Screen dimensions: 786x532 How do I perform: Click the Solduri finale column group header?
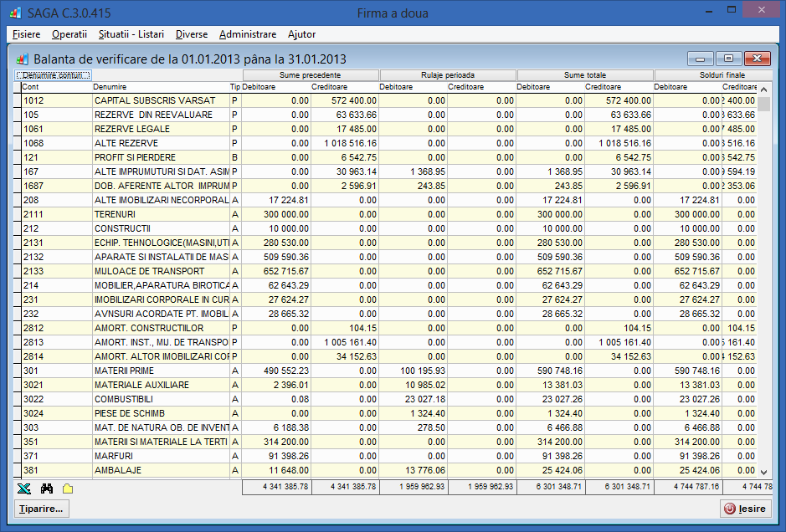pyautogui.click(x=706, y=75)
